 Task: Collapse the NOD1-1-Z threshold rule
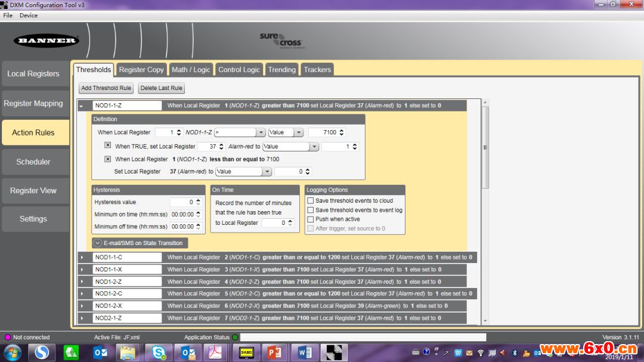pos(81,106)
